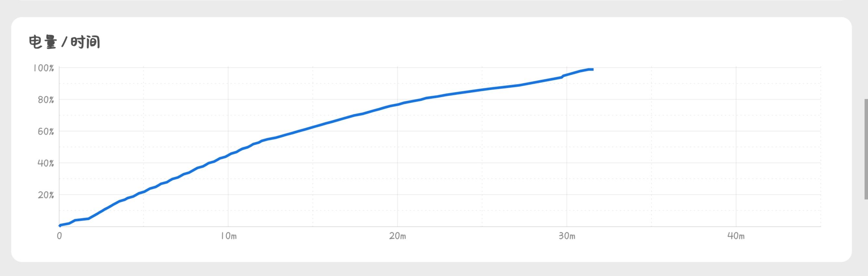
Task: Click the 10m x-axis label
Action: click(229, 236)
